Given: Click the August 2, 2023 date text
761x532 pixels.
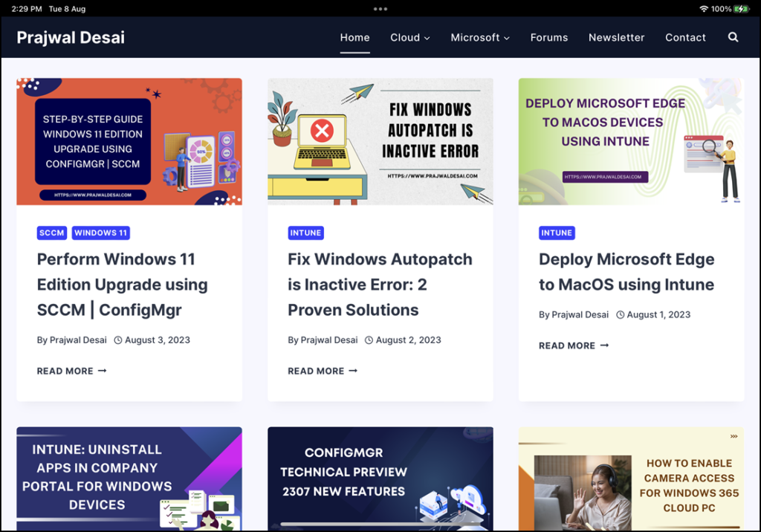Looking at the screenshot, I should click(x=408, y=340).
